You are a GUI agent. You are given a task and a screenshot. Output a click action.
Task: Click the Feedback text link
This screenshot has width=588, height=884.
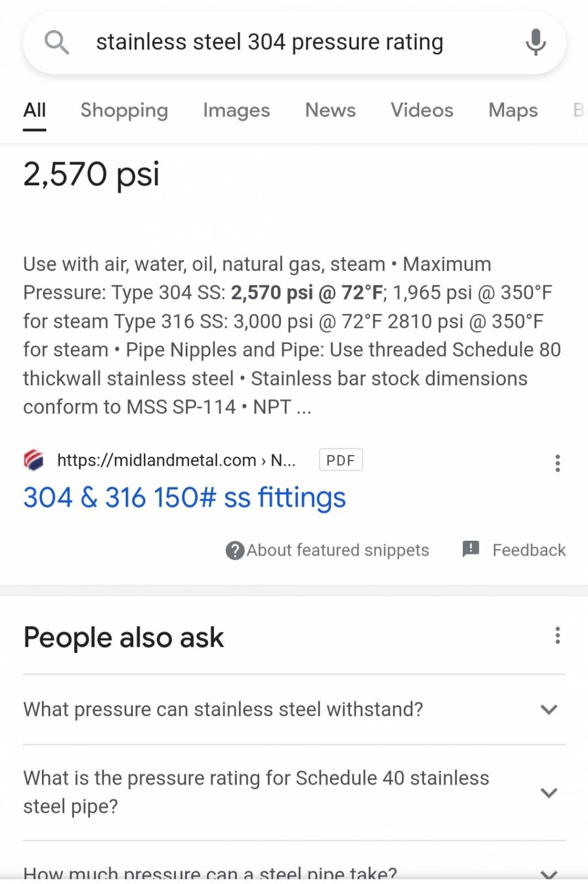(529, 550)
